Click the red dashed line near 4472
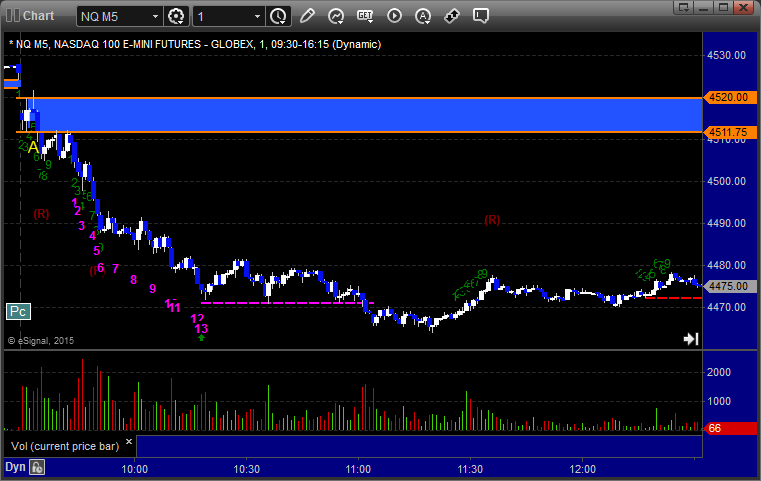 coord(673,298)
